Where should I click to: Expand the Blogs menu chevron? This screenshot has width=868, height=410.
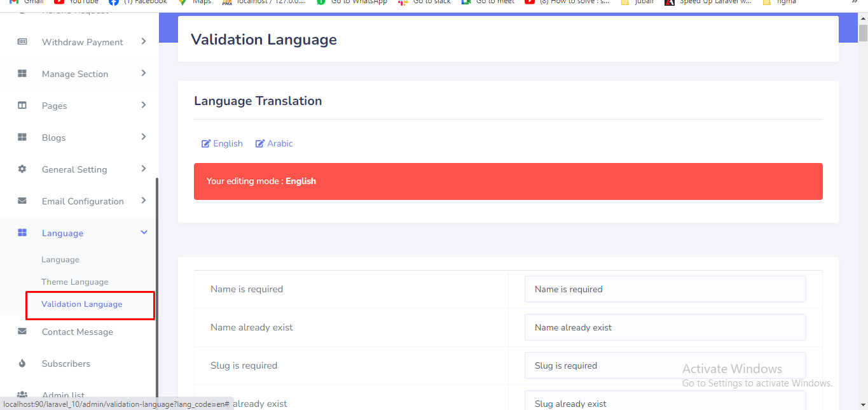click(144, 137)
